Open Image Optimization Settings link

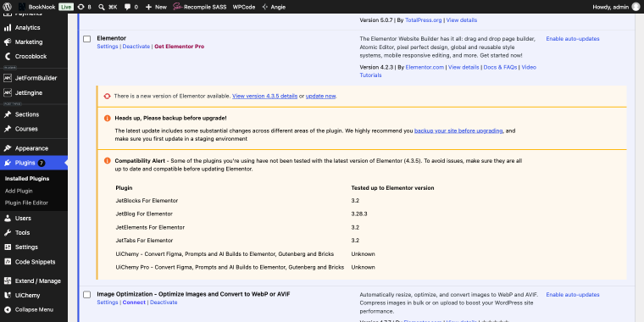pyautogui.click(x=108, y=303)
